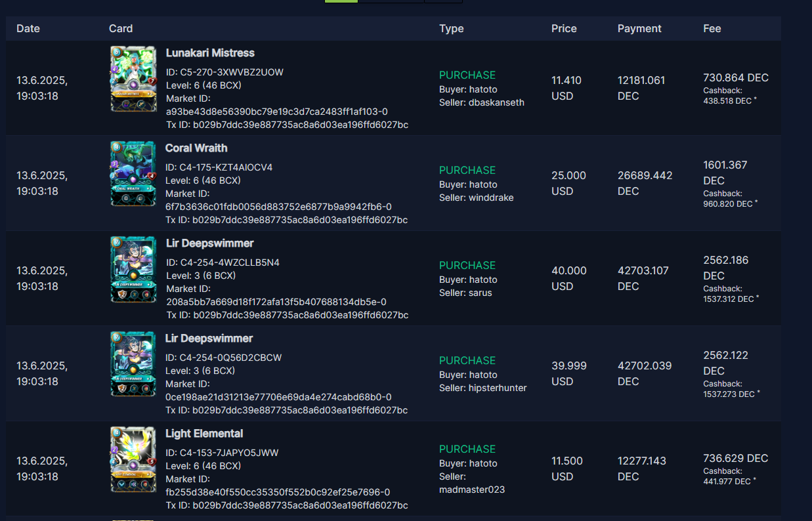Click the PURCHASE label in the Light Elemental row
This screenshot has height=521, width=812.
coord(467,449)
